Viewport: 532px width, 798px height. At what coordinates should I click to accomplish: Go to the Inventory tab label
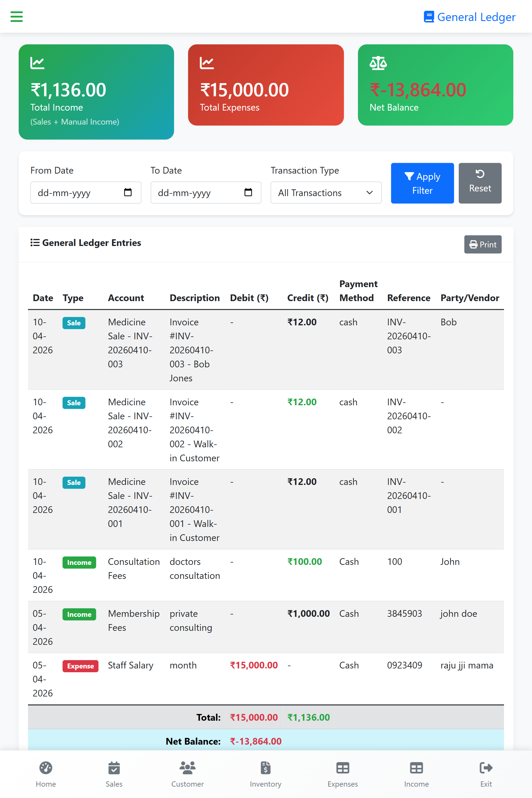point(265,784)
